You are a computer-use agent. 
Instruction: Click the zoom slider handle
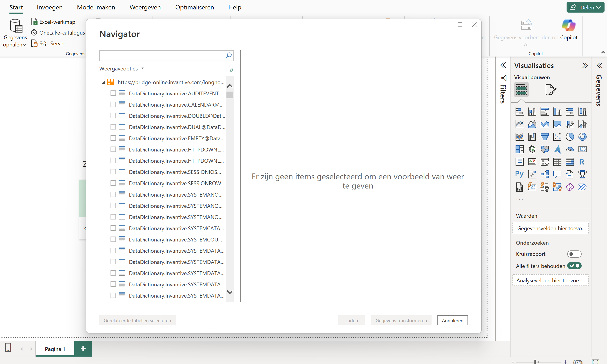(535, 362)
